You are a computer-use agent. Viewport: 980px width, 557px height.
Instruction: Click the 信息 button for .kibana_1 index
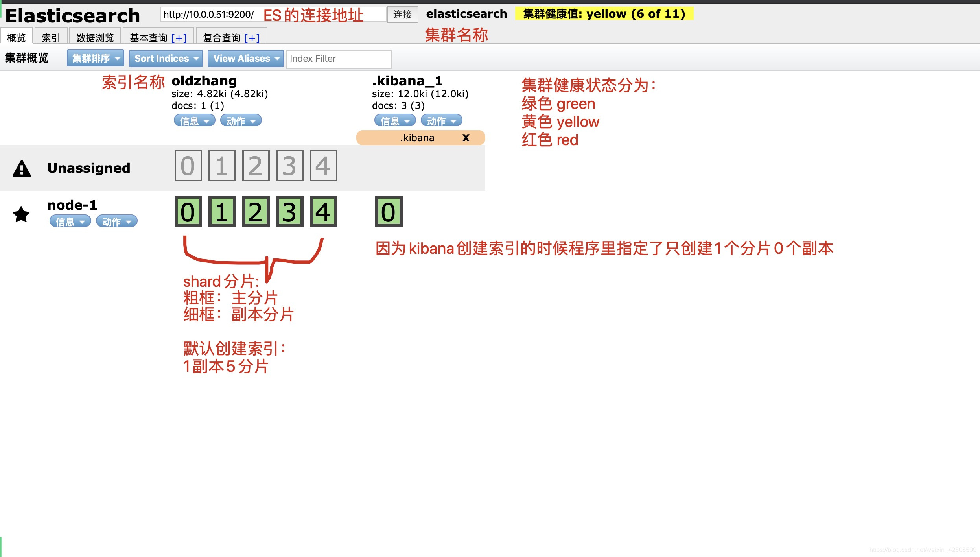(392, 121)
